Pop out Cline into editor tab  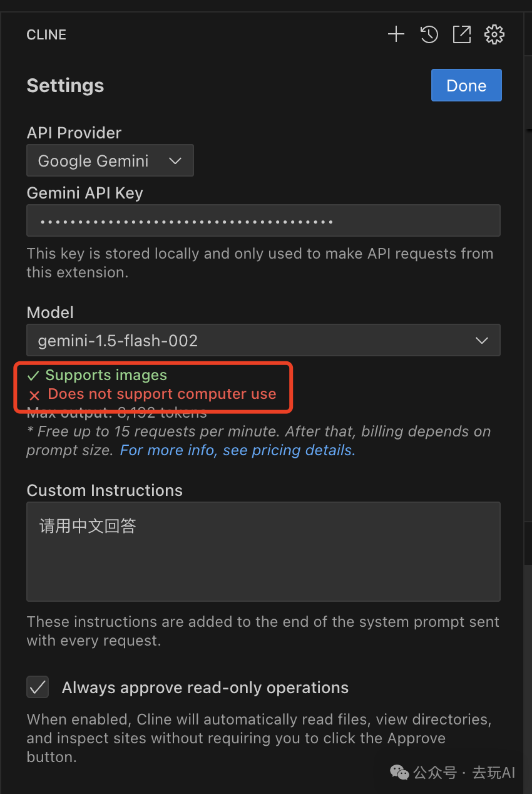[x=462, y=34]
